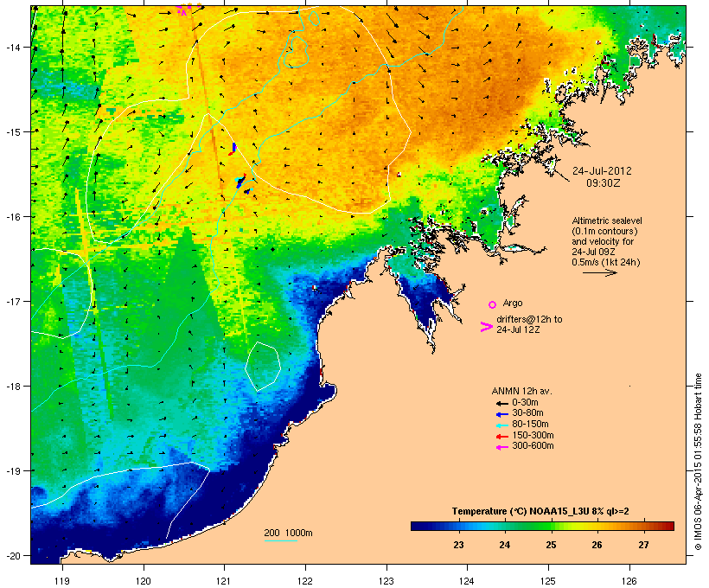Click the magenta Argo circle legend marker

click(493, 305)
